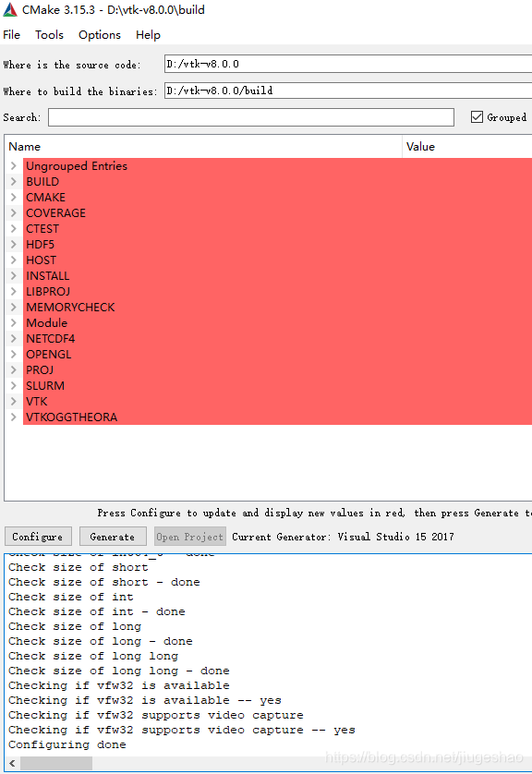Click the Generate button
Viewport: 532px width, 774px height.
[x=113, y=537]
